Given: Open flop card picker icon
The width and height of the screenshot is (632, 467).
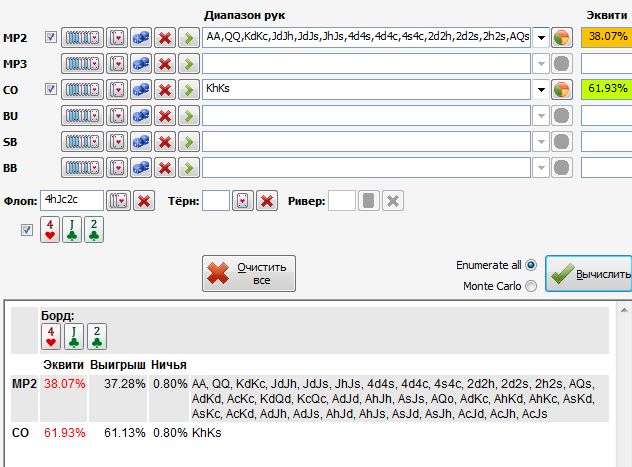Looking at the screenshot, I should coord(118,201).
